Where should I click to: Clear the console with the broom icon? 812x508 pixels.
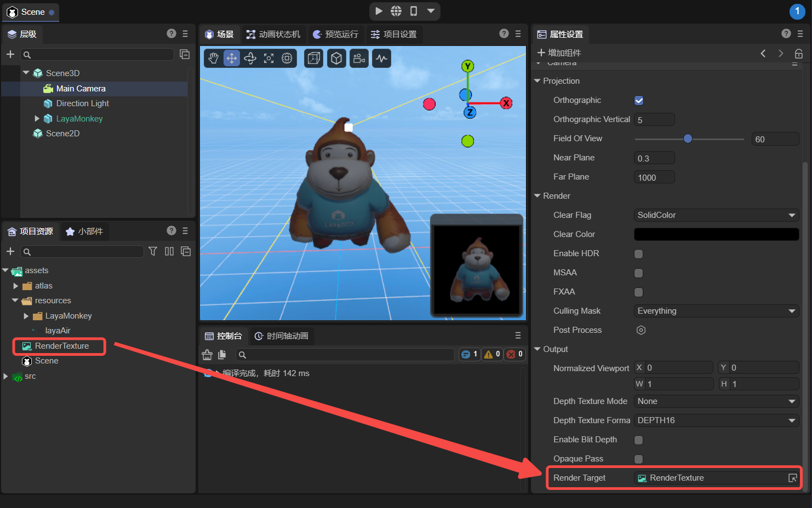coord(207,355)
